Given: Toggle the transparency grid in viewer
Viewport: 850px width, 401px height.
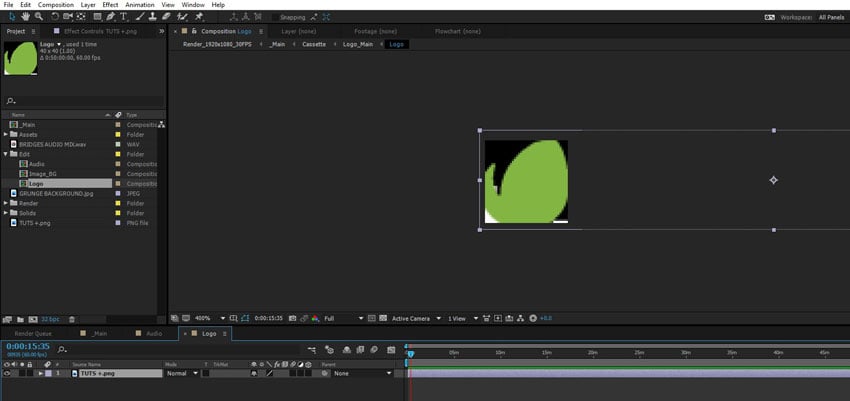Looking at the screenshot, I should 383,319.
